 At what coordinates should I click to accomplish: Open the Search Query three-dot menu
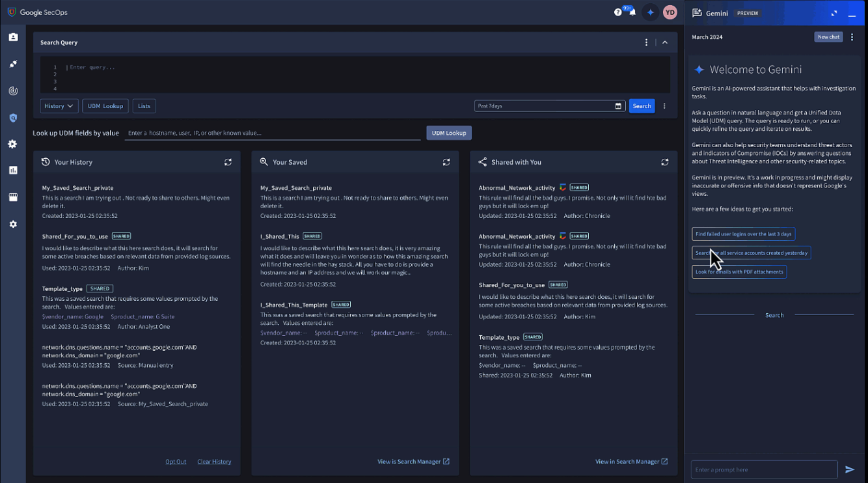(x=646, y=42)
